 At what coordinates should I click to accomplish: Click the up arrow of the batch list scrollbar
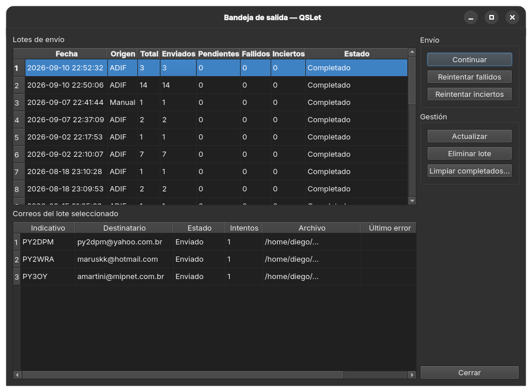pos(412,52)
